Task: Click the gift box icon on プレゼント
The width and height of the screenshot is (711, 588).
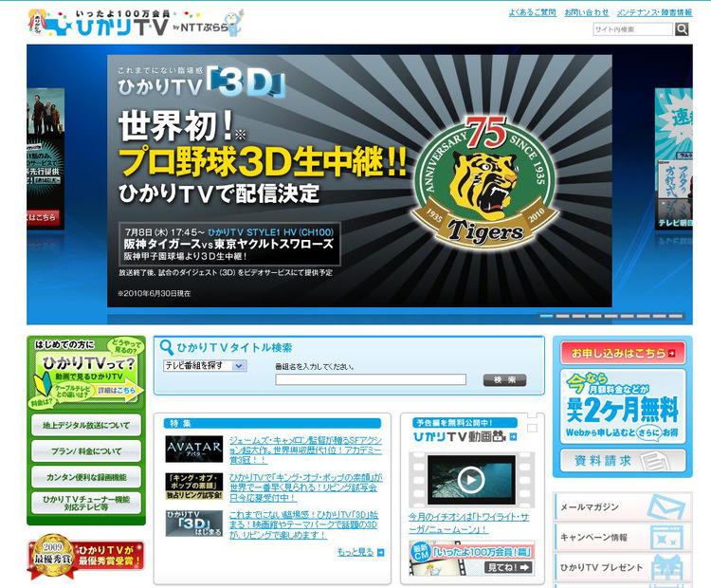Action: point(667,567)
